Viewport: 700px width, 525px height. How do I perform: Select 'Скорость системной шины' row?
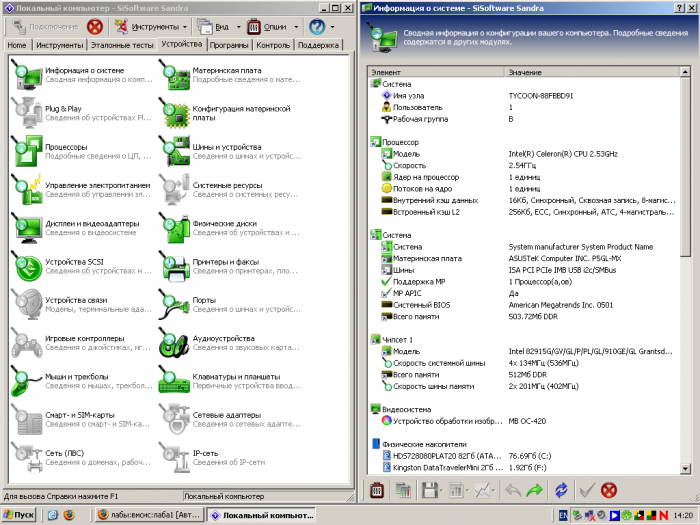[523, 363]
